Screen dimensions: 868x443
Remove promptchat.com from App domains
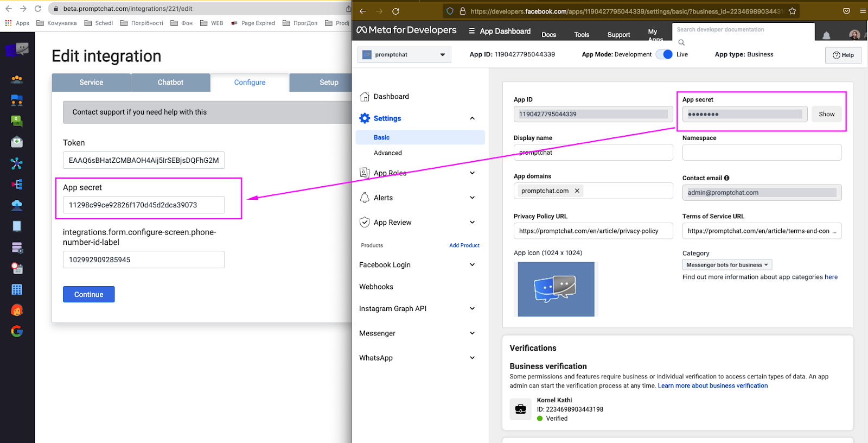(577, 191)
